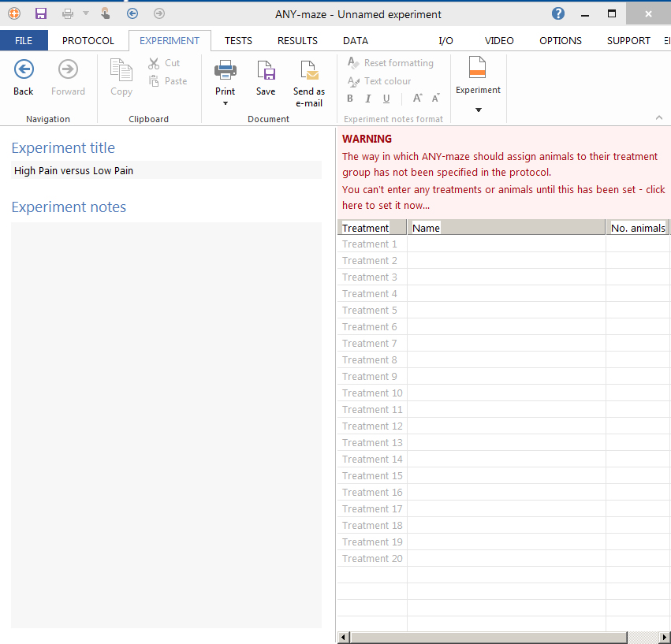Open the RESULTS tab

(297, 41)
